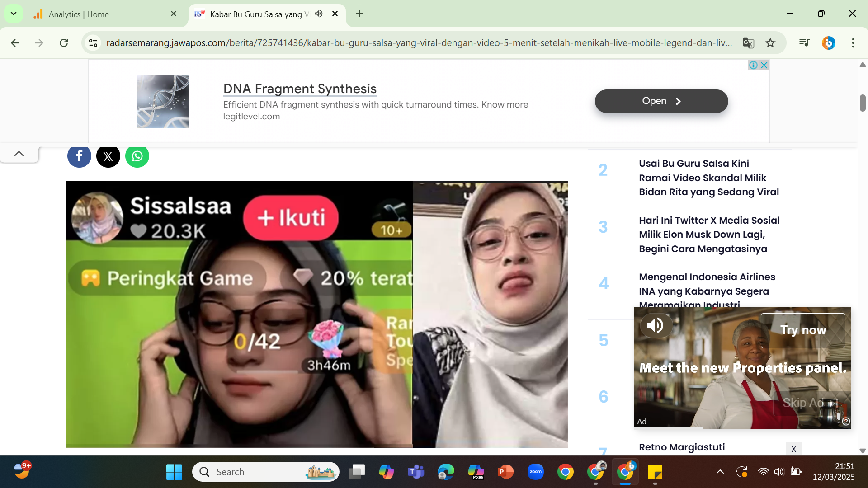Click the taskbar Search box
Viewport: 868px width, 488px height.
pyautogui.click(x=266, y=472)
